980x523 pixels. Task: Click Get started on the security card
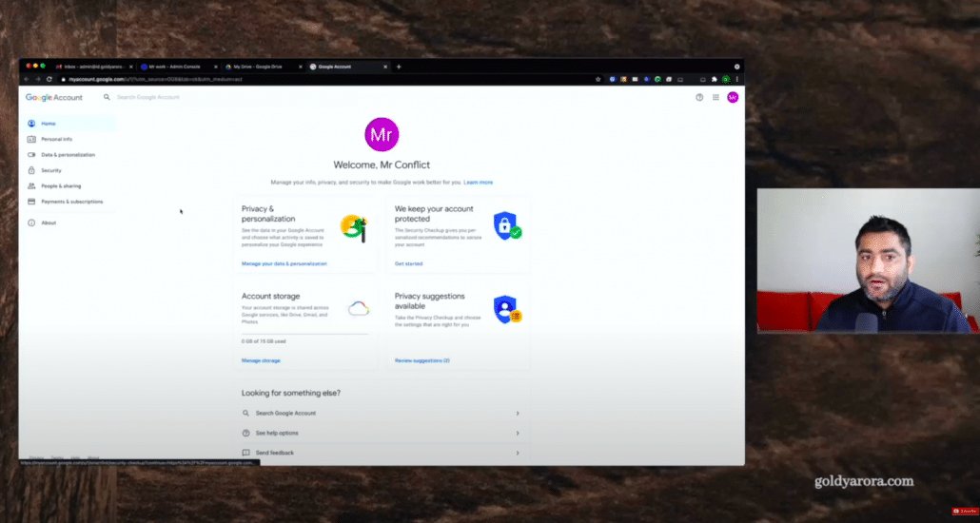point(409,263)
